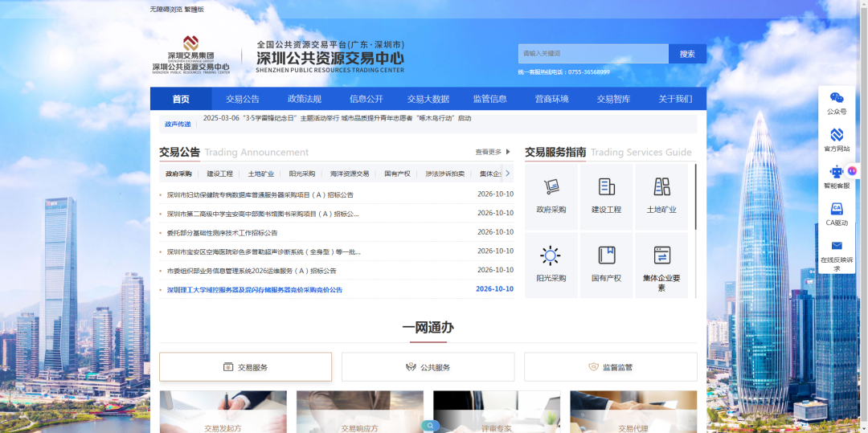The height and width of the screenshot is (433, 868).
Task: Open the 交易智库 nav menu
Action: 613,99
